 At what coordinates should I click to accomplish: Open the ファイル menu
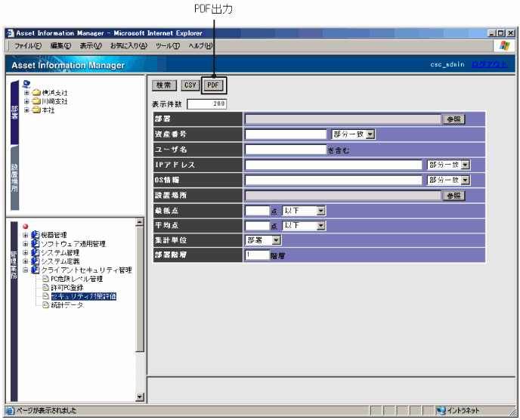point(28,46)
